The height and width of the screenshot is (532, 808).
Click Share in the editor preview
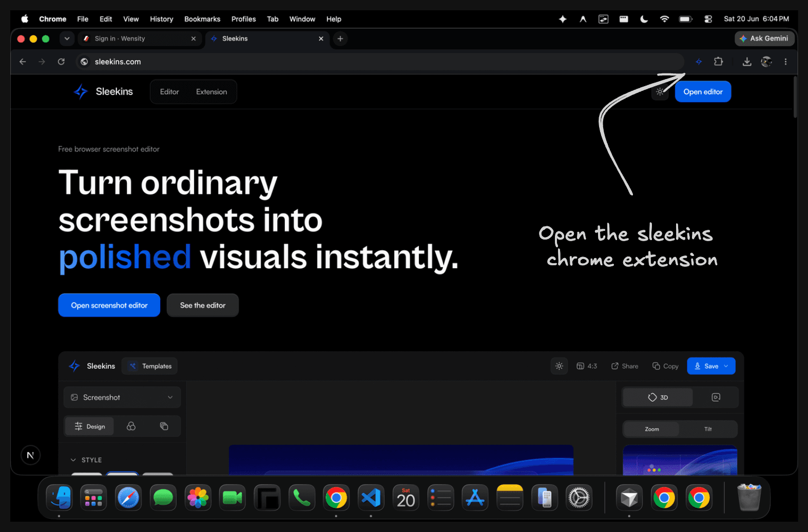pyautogui.click(x=625, y=366)
